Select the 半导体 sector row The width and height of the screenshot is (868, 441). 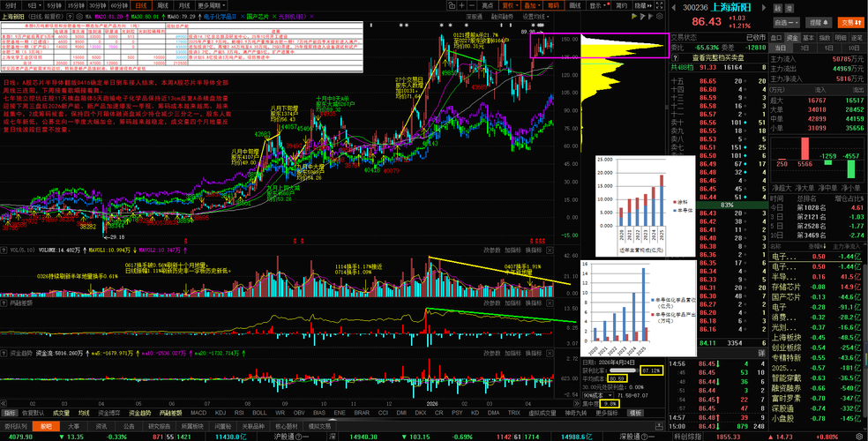coord(817,277)
